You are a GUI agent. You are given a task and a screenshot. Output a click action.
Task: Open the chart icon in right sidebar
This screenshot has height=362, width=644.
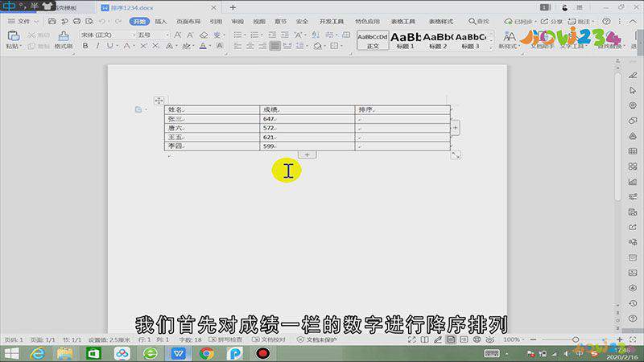point(633,182)
